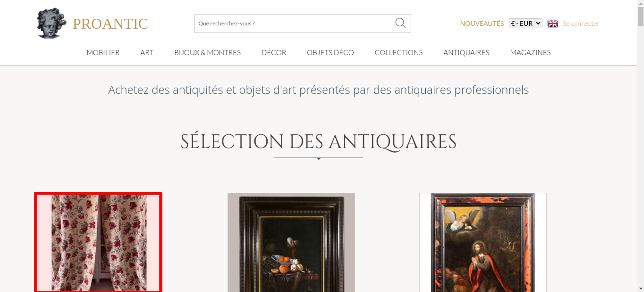Open the Mobilier menu
The image size is (644, 292).
pyautogui.click(x=103, y=52)
